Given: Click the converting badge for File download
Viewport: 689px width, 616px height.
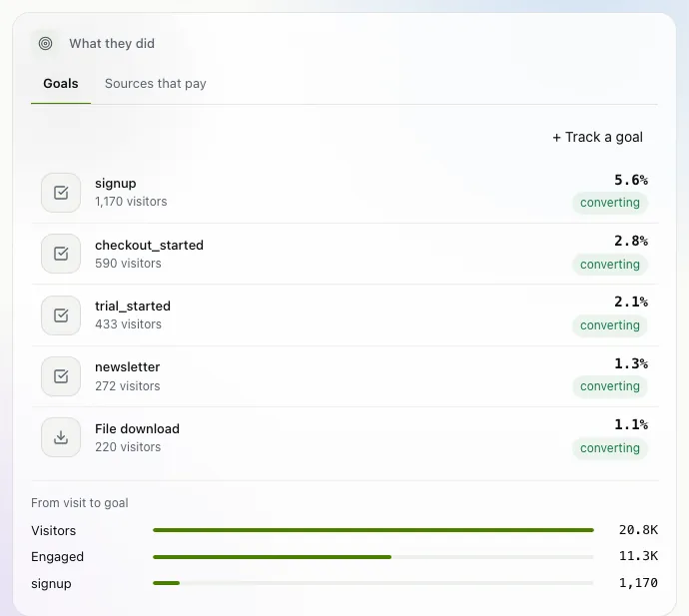Looking at the screenshot, I should point(610,448).
